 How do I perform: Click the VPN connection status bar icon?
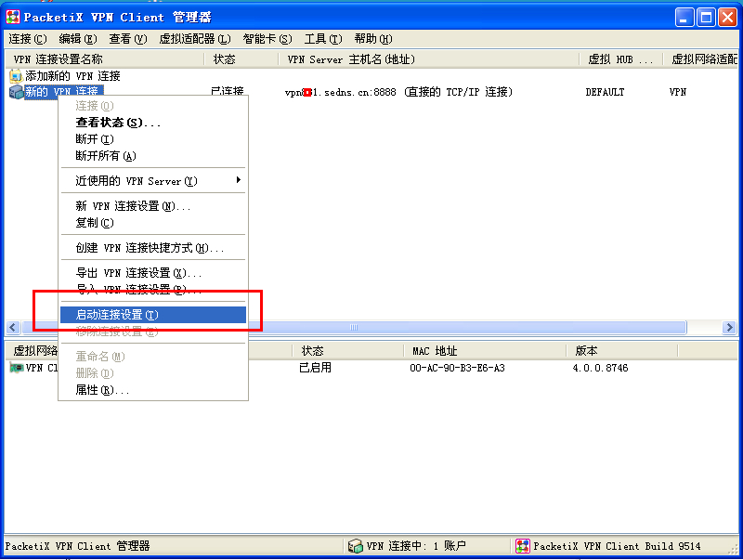356,546
